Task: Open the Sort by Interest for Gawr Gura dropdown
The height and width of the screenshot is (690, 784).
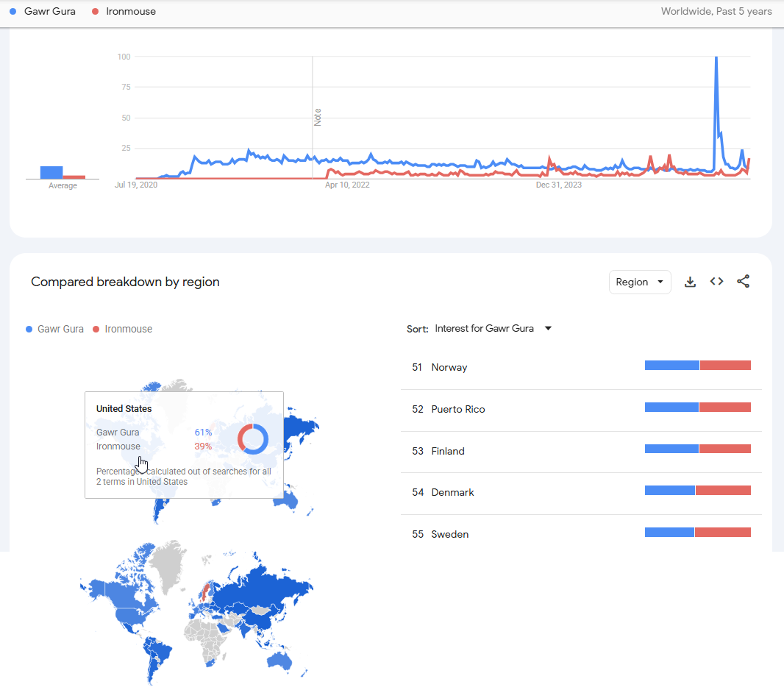Action: (x=493, y=329)
